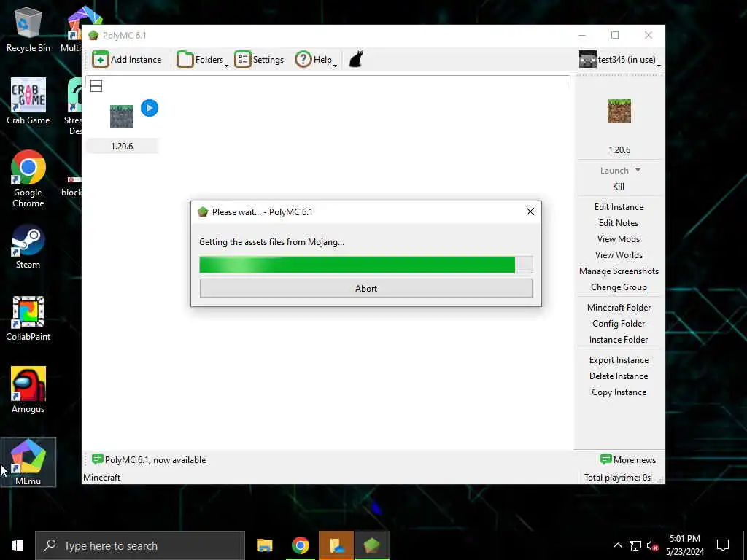Image resolution: width=747 pixels, height=560 pixels.
Task: Click the orange-highlighted taskbar app icon
Action: pos(336,545)
